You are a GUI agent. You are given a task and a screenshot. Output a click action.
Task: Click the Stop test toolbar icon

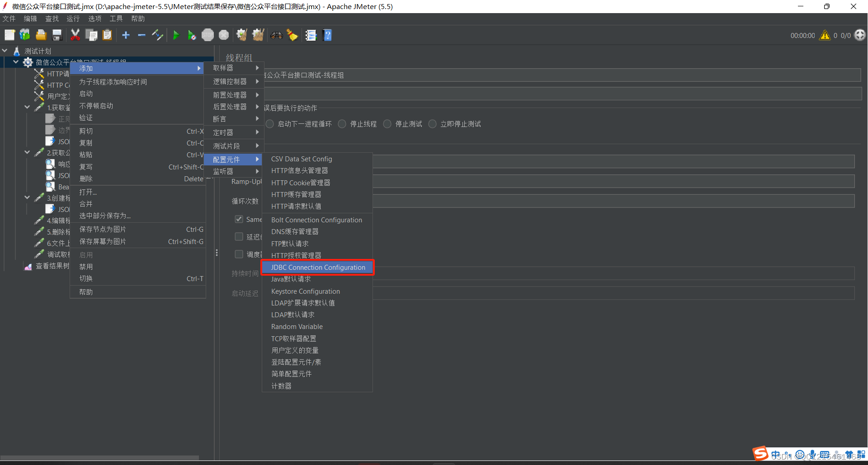click(208, 35)
